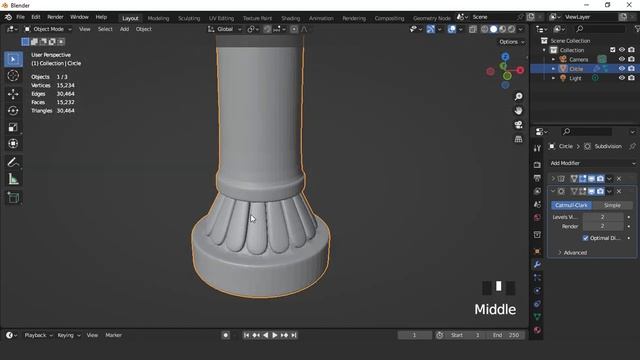Toggle snapping magnet in header
640x360 pixels.
click(x=267, y=29)
